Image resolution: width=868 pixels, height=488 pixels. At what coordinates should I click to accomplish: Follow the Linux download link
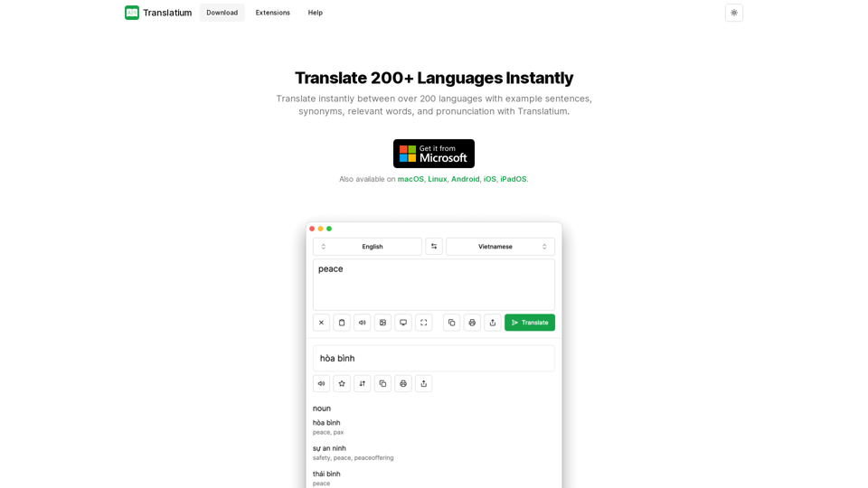coord(437,179)
